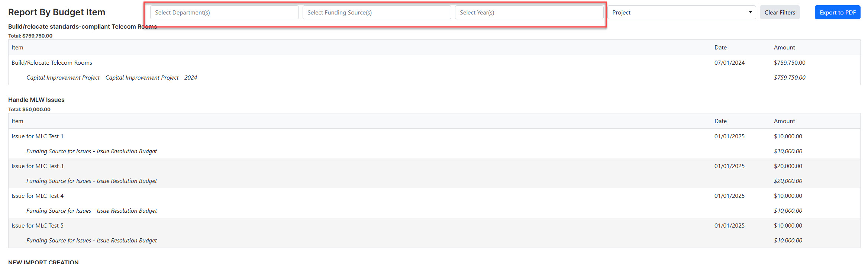
Task: Click the Amount column header in the Handle MLW Issues table
Action: (784, 121)
